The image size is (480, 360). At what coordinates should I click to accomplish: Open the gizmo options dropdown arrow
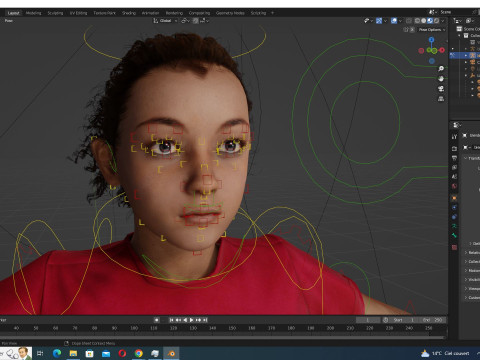[385, 21]
